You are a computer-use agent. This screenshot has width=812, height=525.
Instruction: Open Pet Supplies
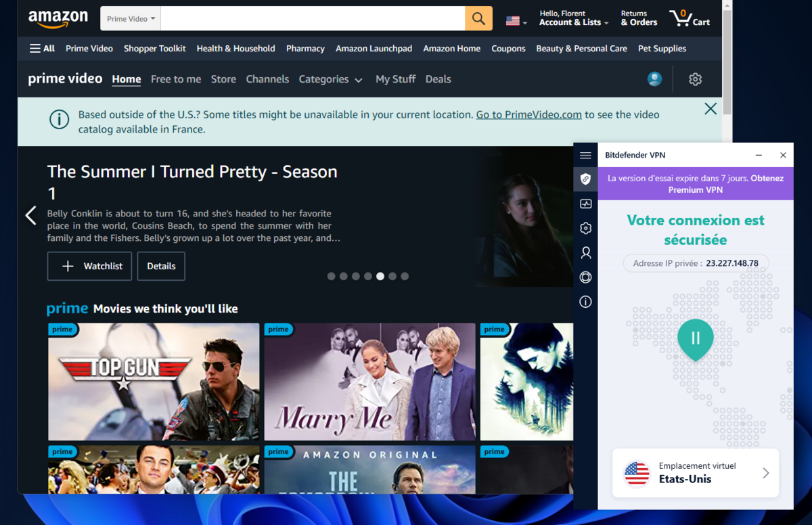coord(662,49)
